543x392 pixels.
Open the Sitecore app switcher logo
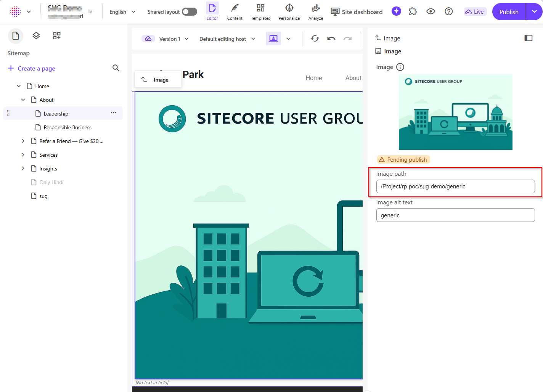pos(16,12)
